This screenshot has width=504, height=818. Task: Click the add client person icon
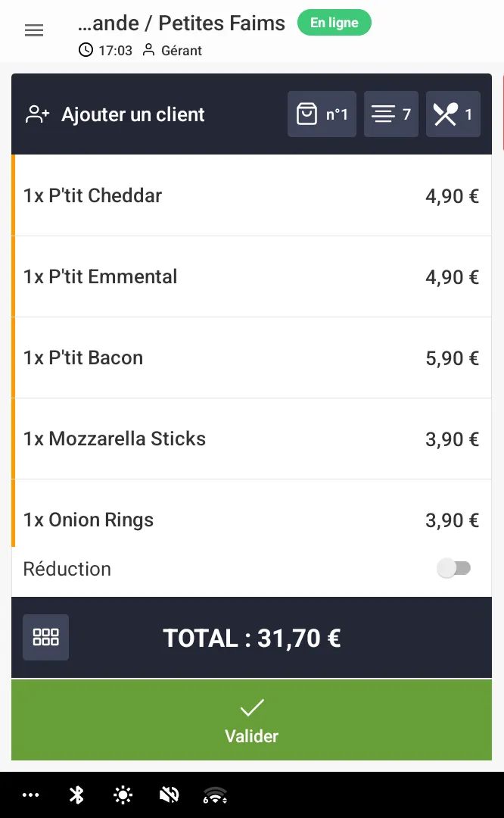37,114
